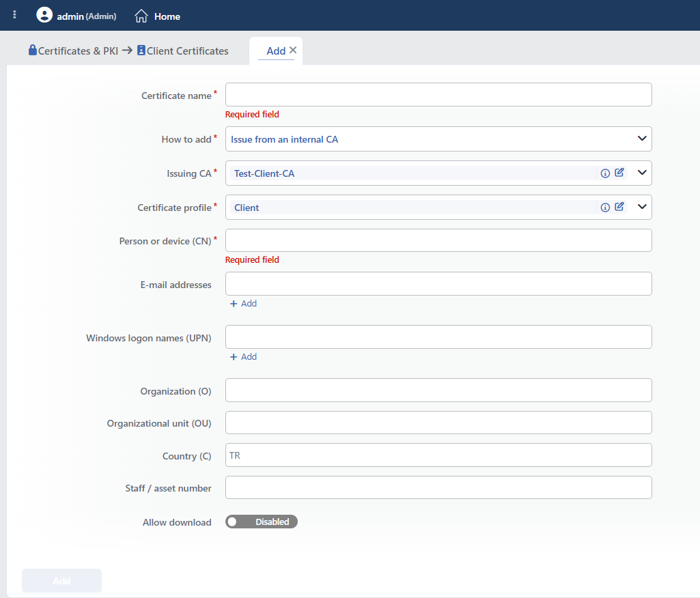Click the Client Certificates badge icon
Screen dimensions: 700x598
(141, 50)
